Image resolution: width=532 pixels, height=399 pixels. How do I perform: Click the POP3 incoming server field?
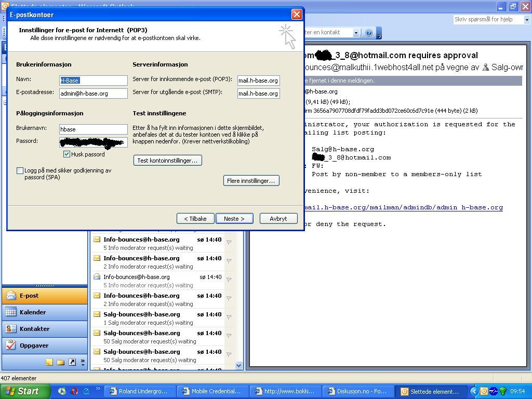(259, 81)
